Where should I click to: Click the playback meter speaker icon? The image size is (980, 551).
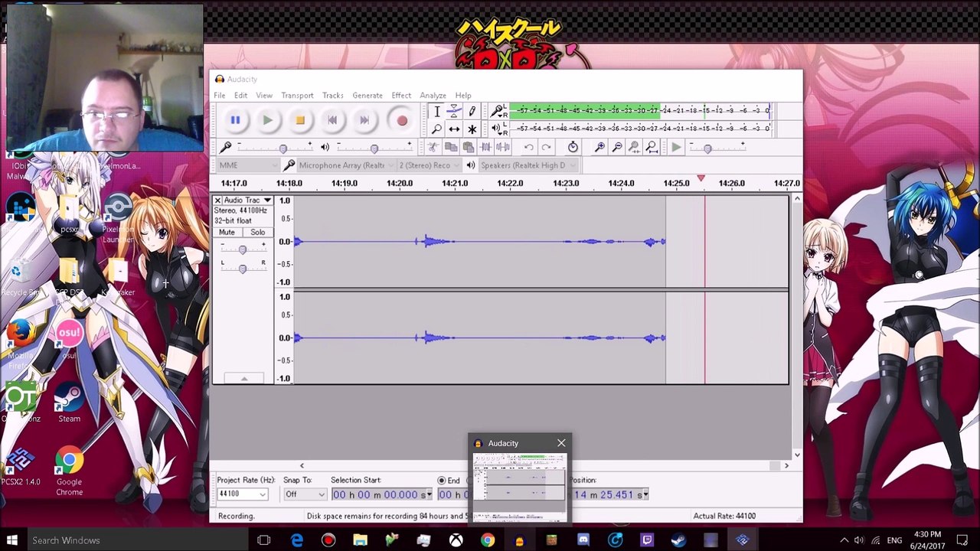tap(497, 129)
